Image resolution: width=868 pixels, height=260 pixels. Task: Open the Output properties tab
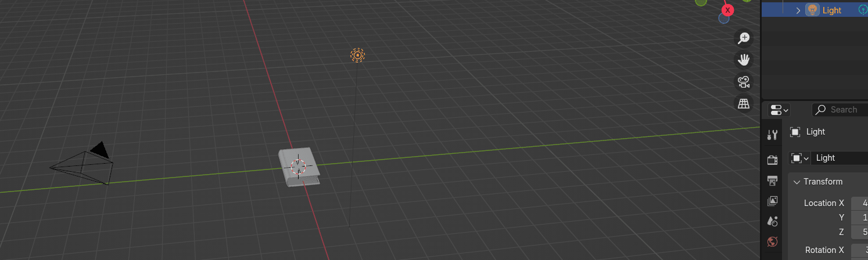(772, 180)
